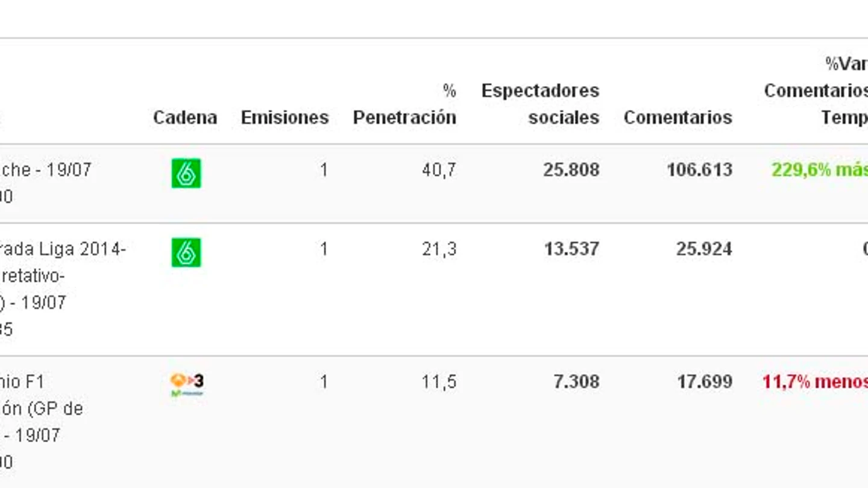The width and height of the screenshot is (868, 488).
Task: Sort by Comentarios column header
Action: tap(678, 117)
